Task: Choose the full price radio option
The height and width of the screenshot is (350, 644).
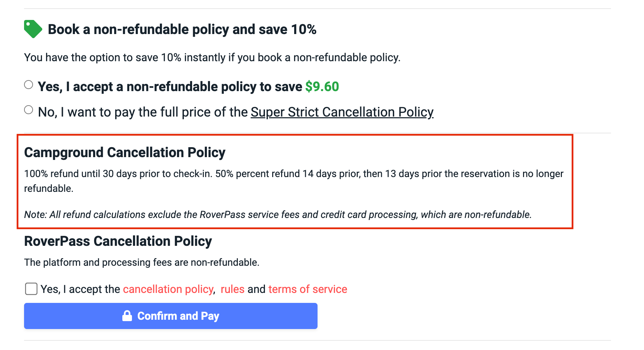Action: point(29,110)
